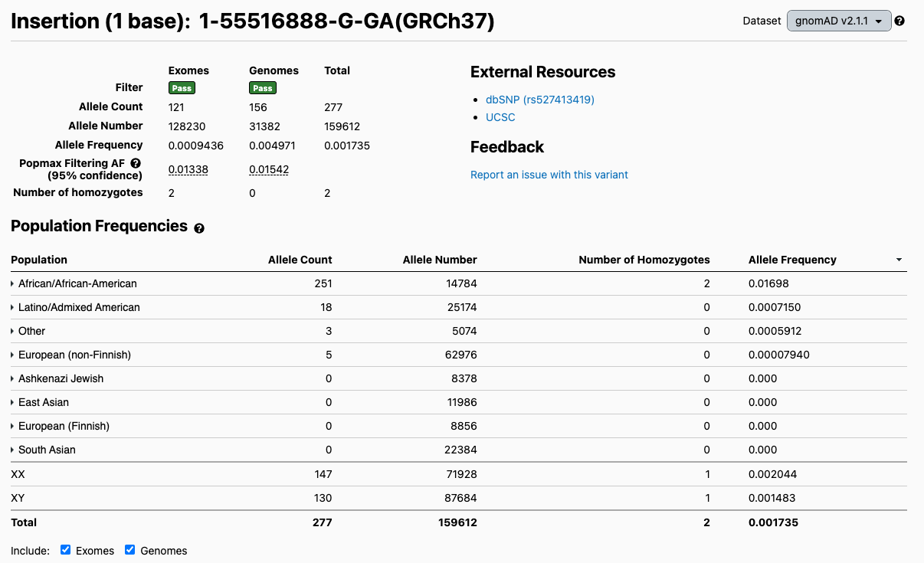Click Report an issue with this variant
Viewport: 924px width, 563px height.
tap(549, 175)
